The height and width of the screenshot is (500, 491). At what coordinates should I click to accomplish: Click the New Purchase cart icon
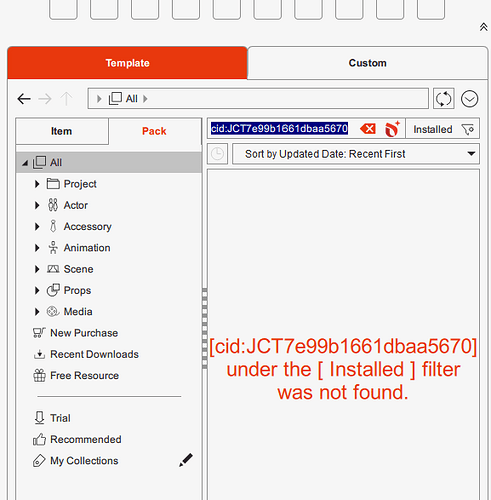39,333
